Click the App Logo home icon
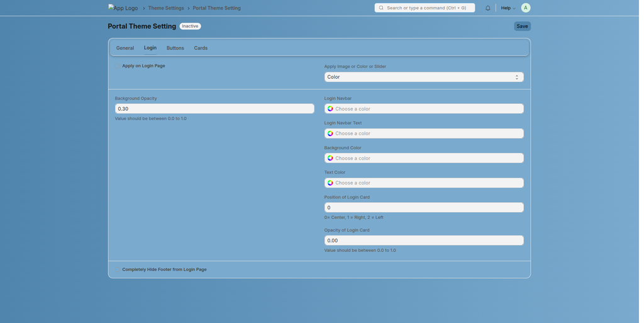 (123, 8)
